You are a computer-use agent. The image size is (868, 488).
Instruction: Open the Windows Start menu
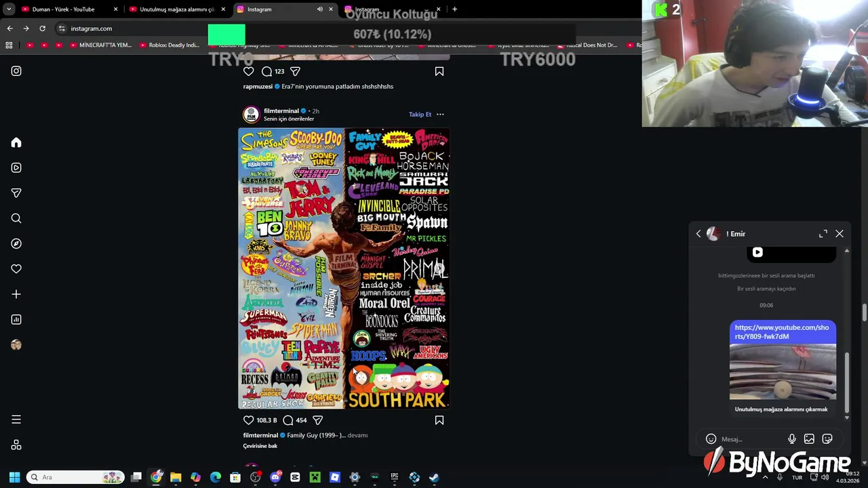click(x=15, y=477)
